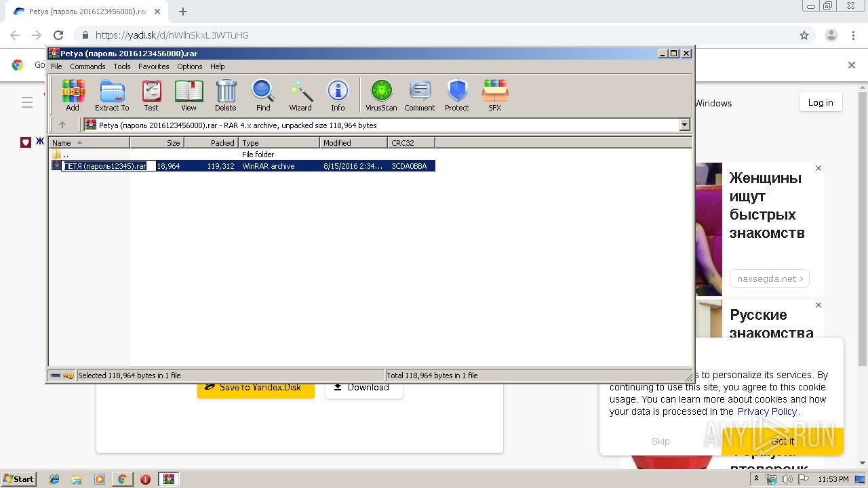
Task: Open the Commands menu
Action: (x=87, y=66)
